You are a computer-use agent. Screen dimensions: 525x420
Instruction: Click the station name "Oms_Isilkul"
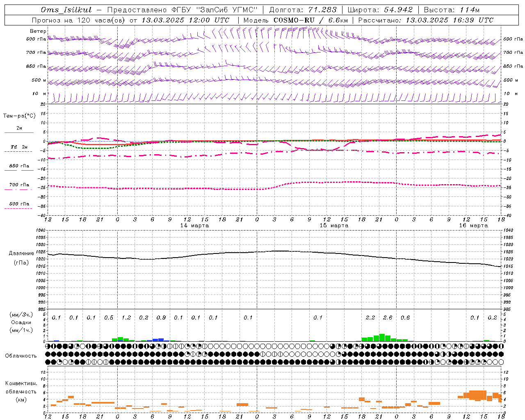pos(66,10)
